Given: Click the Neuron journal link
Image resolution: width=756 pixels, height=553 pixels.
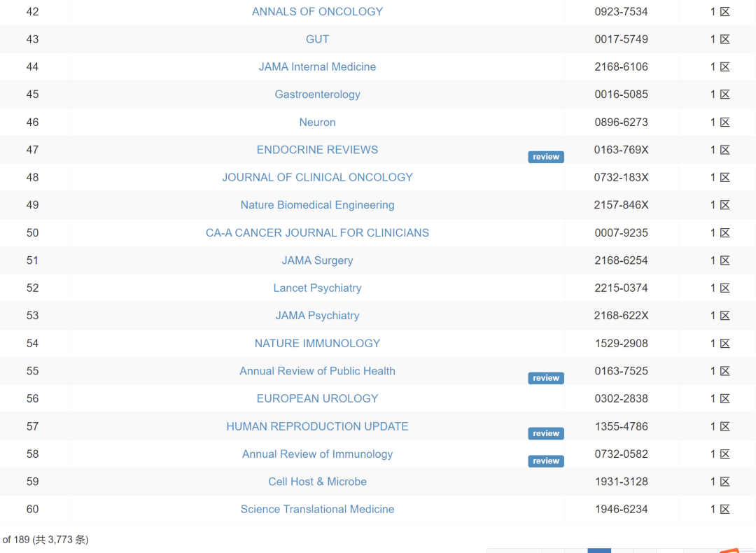Looking at the screenshot, I should pos(317,122).
